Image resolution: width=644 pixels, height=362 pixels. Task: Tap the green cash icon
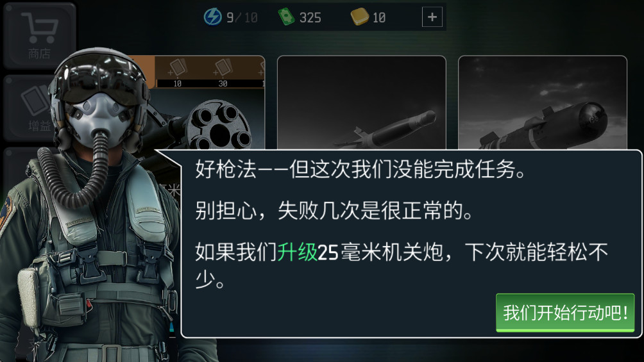coord(286,17)
